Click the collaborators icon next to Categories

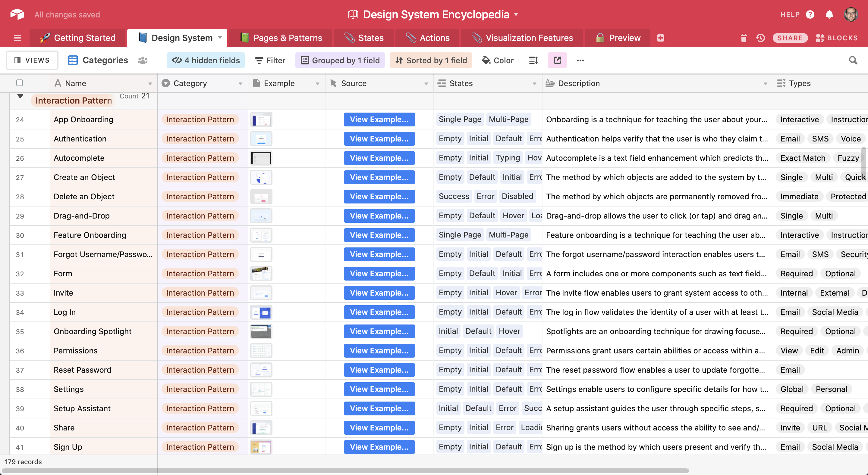pos(143,60)
